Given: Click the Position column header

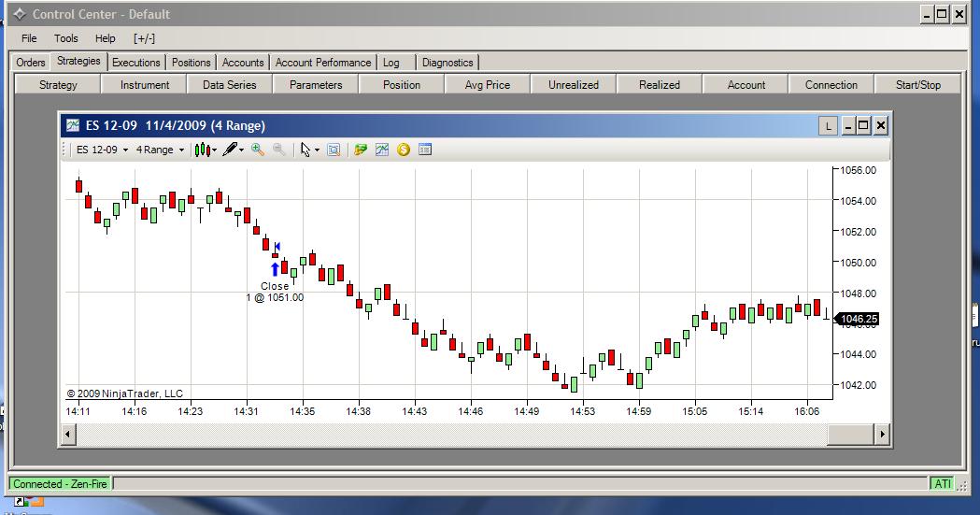Looking at the screenshot, I should pyautogui.click(x=402, y=84).
